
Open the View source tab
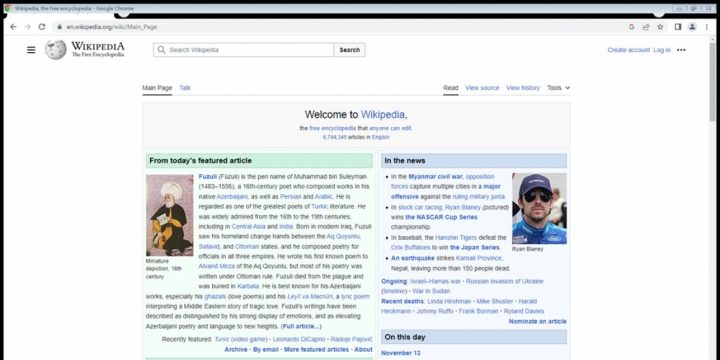point(482,88)
